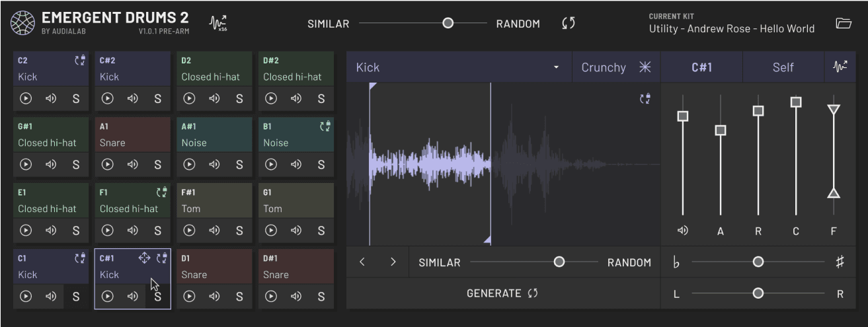
Task: Open the kit folder browser icon
Action: click(x=843, y=23)
